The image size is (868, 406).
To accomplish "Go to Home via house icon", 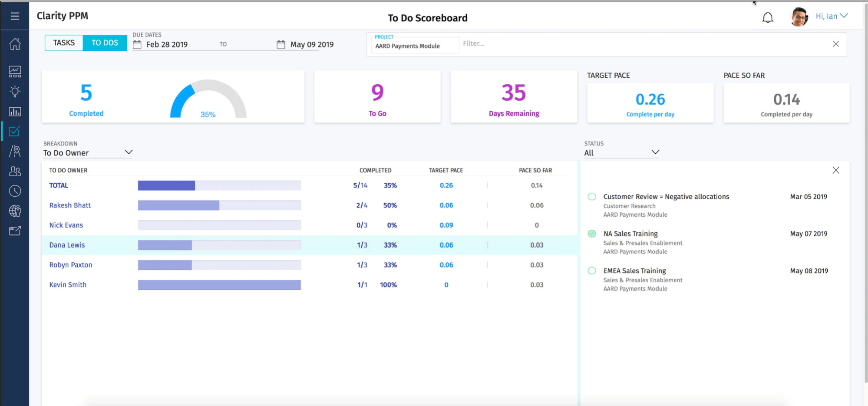I will [x=15, y=44].
